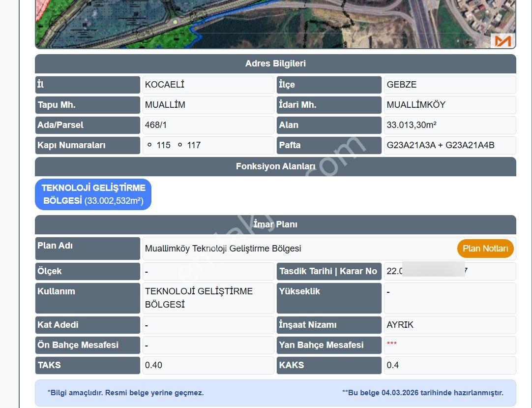Click the Muallimköy plan name text
Viewport: 532px width, 408px height.
pos(223,249)
